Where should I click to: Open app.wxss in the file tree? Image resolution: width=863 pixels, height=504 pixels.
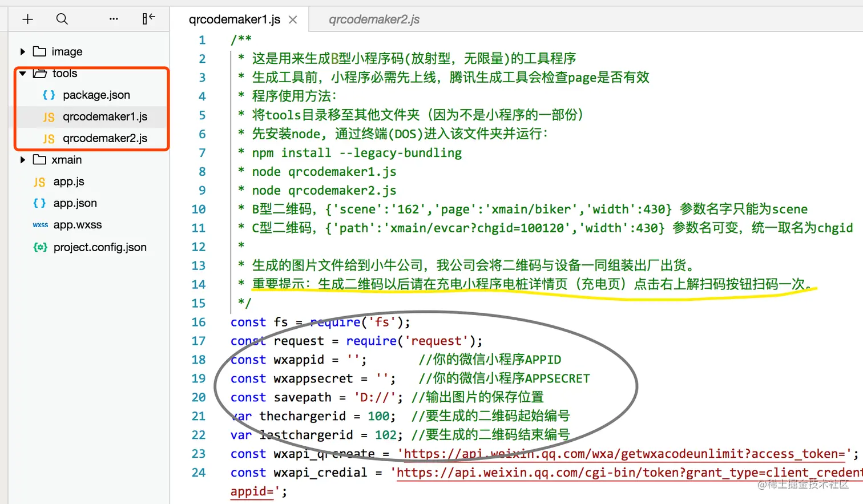pos(78,225)
